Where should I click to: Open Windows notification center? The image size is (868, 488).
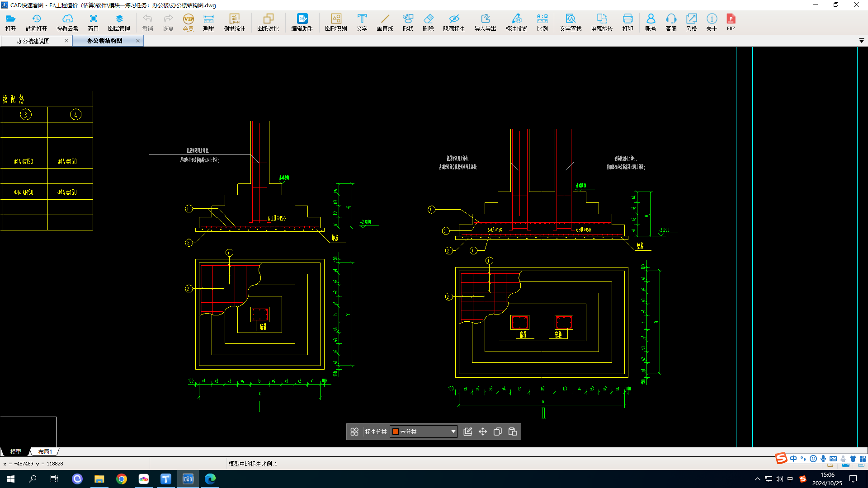tap(853, 479)
